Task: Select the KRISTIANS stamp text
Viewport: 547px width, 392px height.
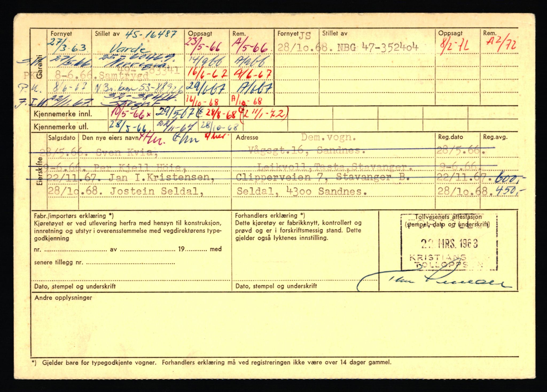Action: tap(438, 257)
